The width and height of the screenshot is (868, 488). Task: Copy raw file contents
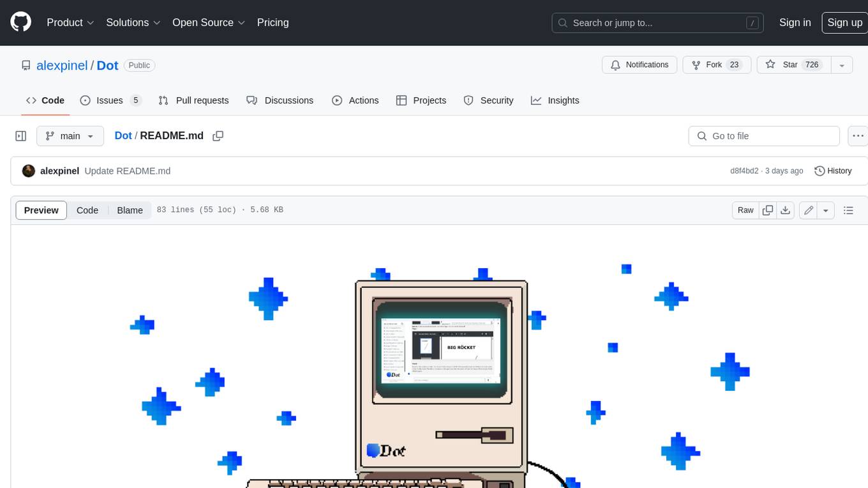coord(768,210)
